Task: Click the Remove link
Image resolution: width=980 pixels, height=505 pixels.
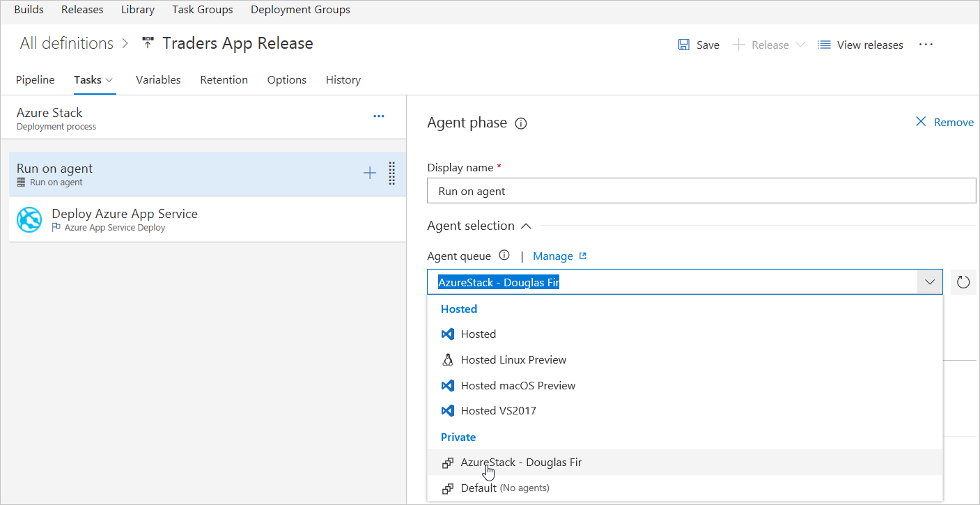Action: pyautogui.click(x=954, y=123)
